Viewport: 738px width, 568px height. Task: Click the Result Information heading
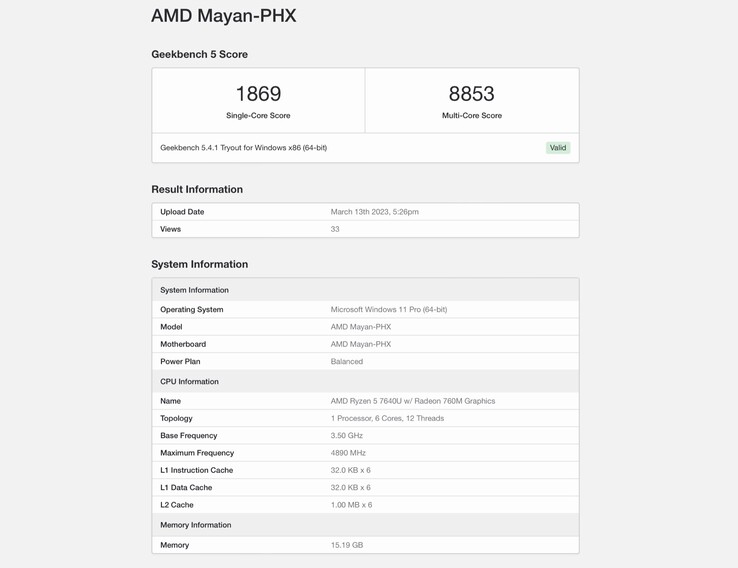[197, 189]
